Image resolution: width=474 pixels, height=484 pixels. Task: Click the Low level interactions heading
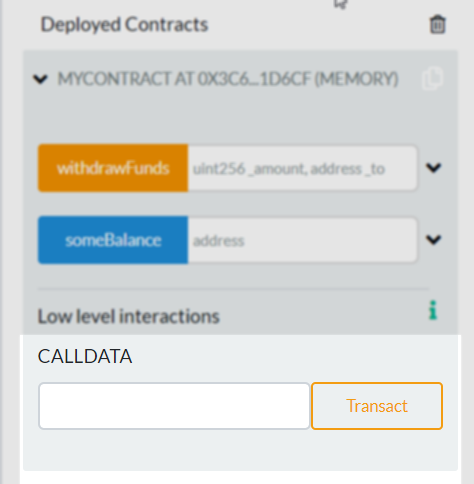click(x=129, y=316)
